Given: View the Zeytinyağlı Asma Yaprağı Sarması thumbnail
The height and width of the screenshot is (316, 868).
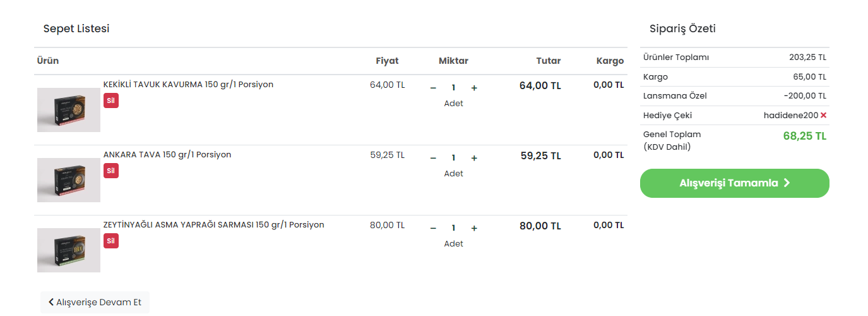Looking at the screenshot, I should click(x=69, y=250).
